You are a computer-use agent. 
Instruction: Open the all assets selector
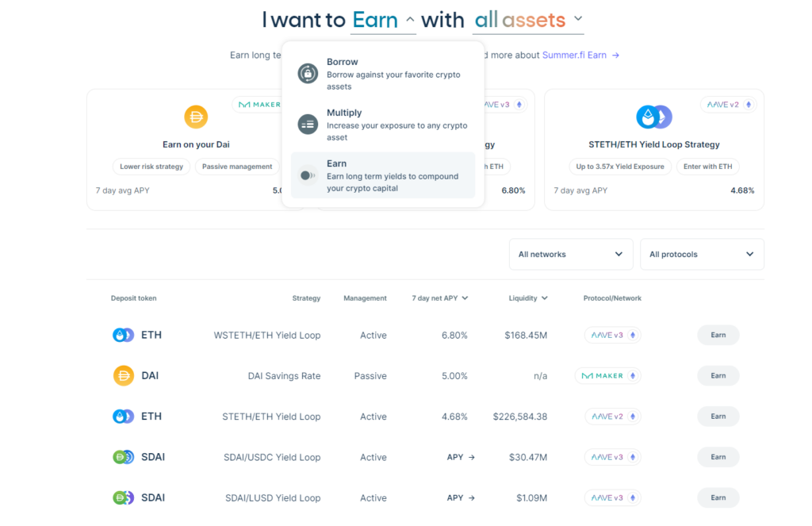525,20
